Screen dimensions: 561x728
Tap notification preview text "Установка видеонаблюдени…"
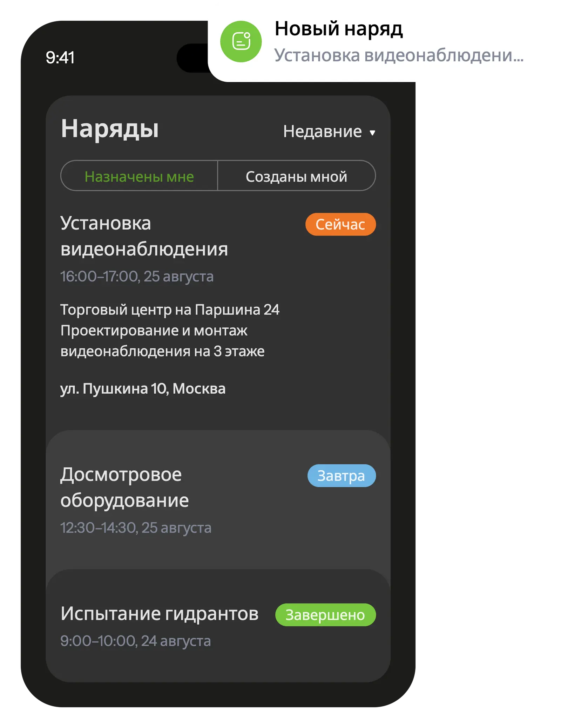398,55
